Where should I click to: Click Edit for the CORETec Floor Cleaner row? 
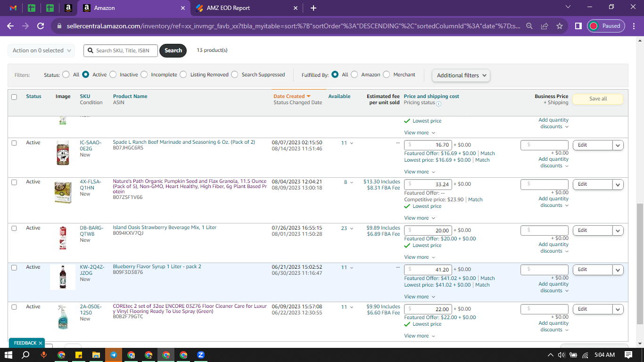[x=593, y=309]
